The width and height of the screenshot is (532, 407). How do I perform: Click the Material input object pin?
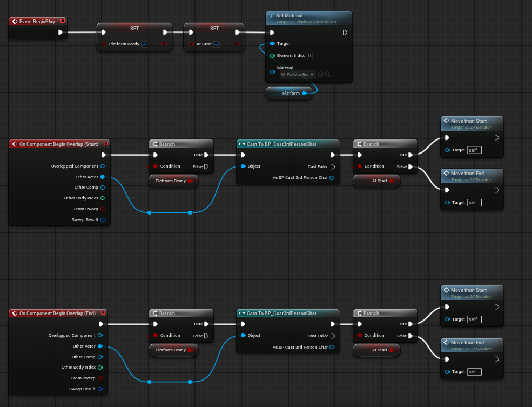click(272, 72)
